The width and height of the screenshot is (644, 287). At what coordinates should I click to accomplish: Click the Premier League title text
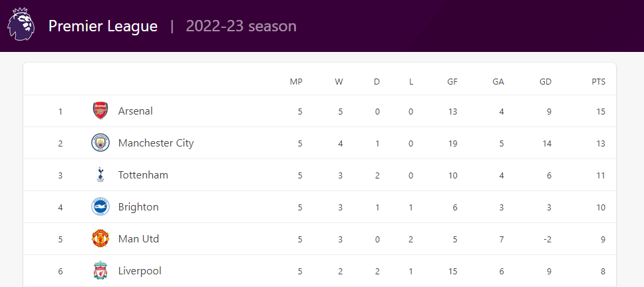tap(102, 26)
